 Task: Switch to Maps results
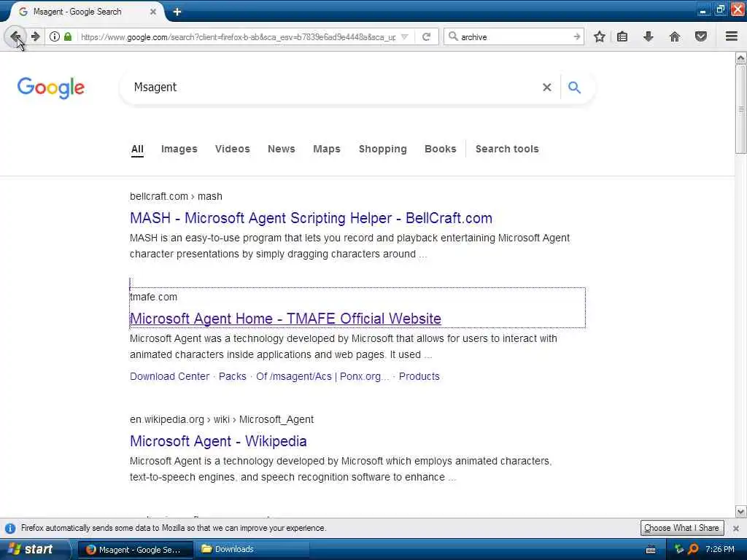point(327,149)
